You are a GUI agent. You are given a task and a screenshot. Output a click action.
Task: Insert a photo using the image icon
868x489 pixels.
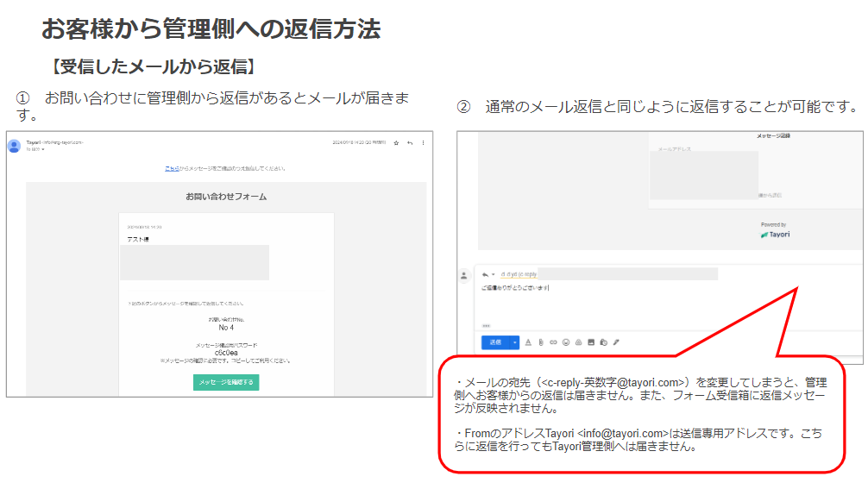pos(591,342)
